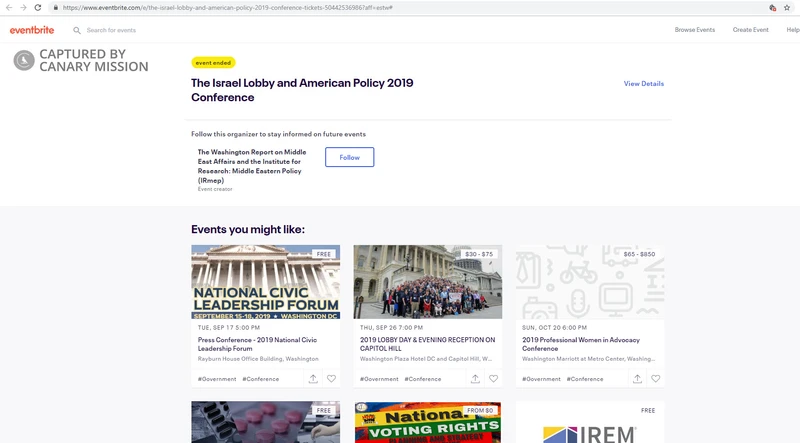800x443 pixels.
Task: Open the IREM free event thumbnail
Action: pos(590,422)
